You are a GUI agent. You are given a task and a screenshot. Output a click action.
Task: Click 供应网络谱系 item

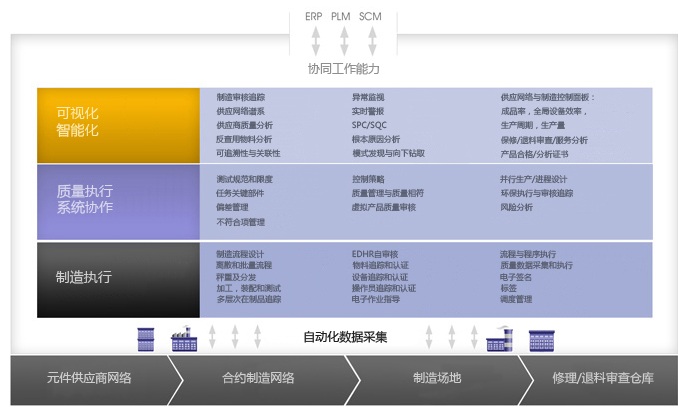(x=240, y=111)
